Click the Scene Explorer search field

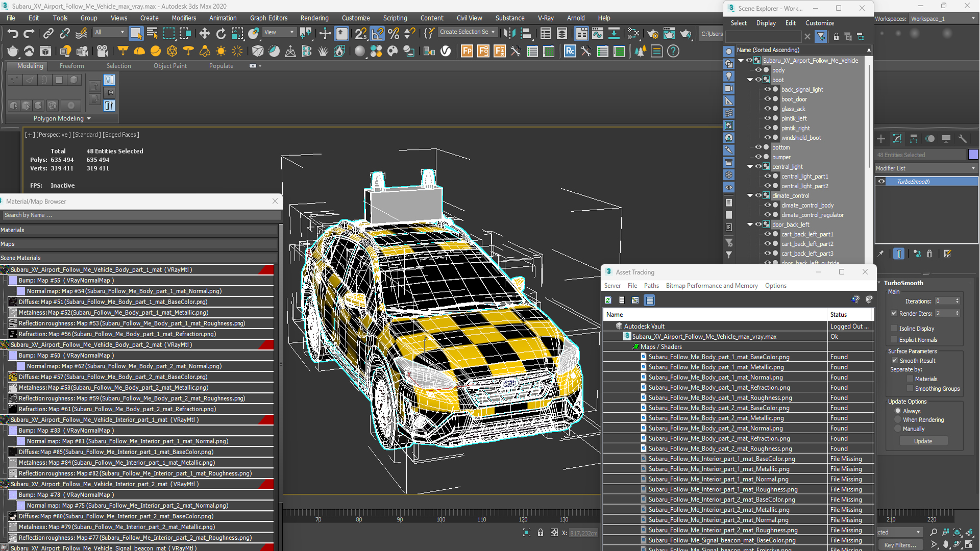(x=764, y=37)
